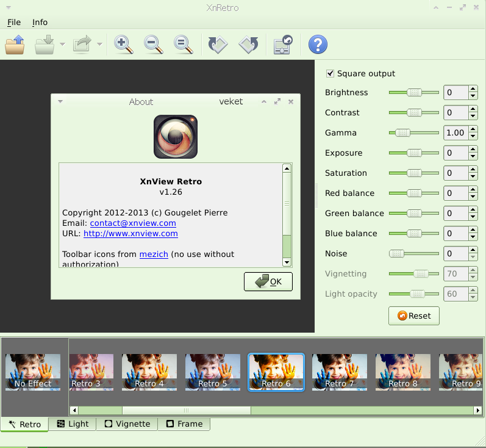This screenshot has height=448, width=486.
Task: Adjust the Contrast slider
Action: (414, 113)
